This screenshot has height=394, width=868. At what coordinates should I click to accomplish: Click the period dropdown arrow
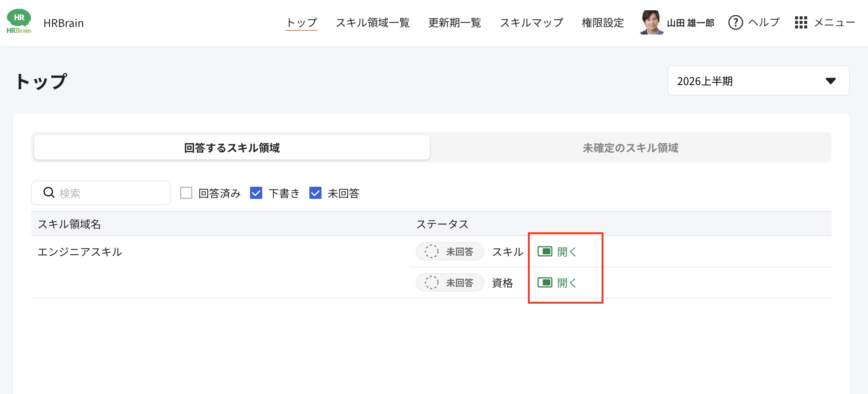coord(831,81)
